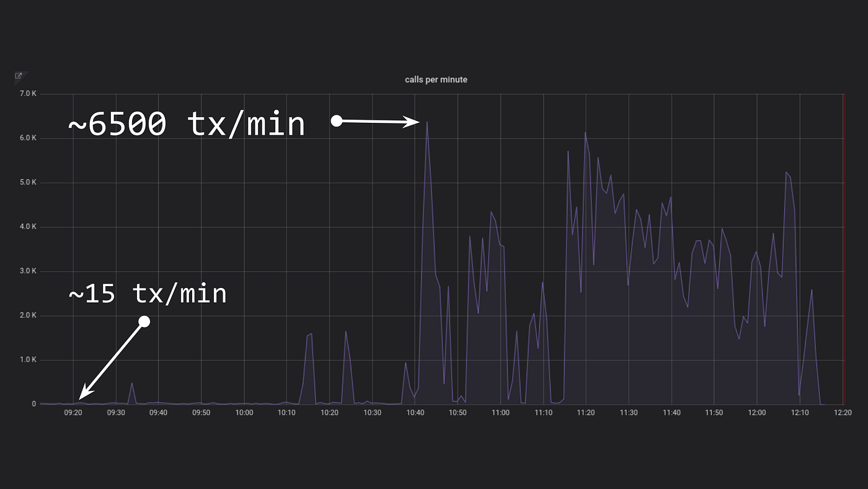
Task: Click the 12:20 time axis label
Action: point(843,413)
